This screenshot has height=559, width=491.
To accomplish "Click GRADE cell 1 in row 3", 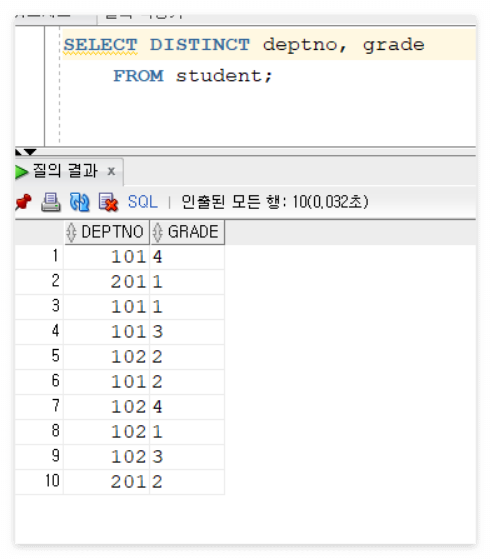I will click(187, 307).
